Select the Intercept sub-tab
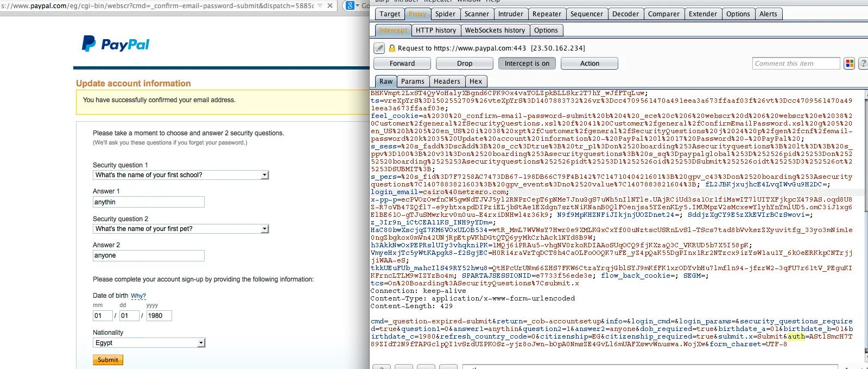Viewport: 868px width, 369px height. (393, 30)
